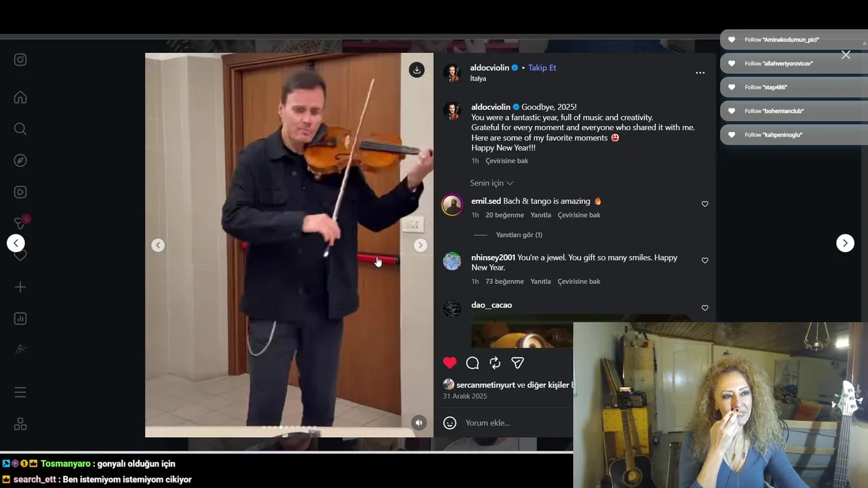Go to next carousel slide in the video
The image size is (868, 488).
click(420, 245)
